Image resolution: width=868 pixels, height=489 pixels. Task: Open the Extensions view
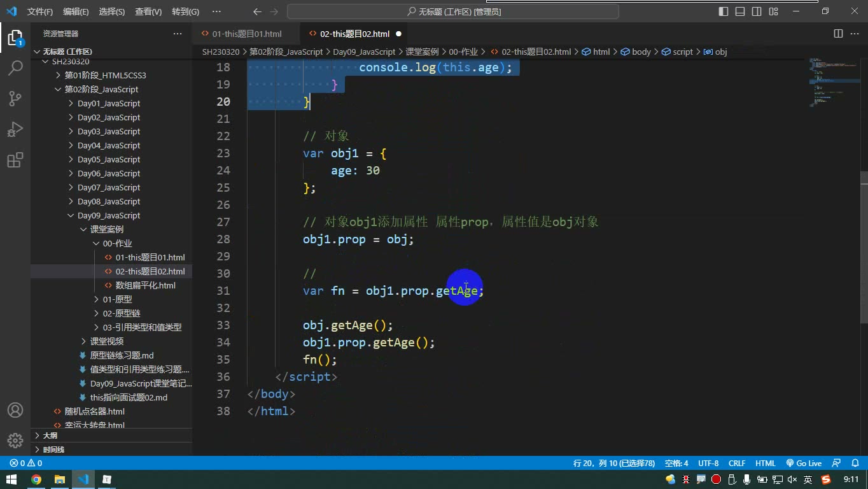coord(15,159)
